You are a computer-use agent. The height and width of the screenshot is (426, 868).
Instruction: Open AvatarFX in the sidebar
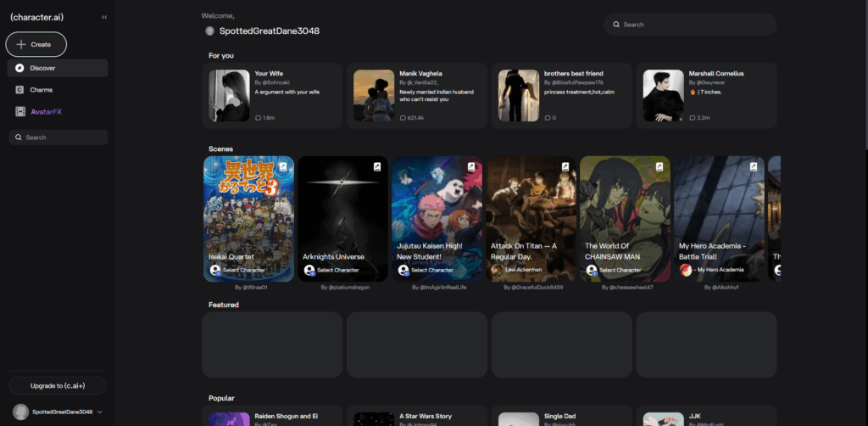(x=58, y=112)
